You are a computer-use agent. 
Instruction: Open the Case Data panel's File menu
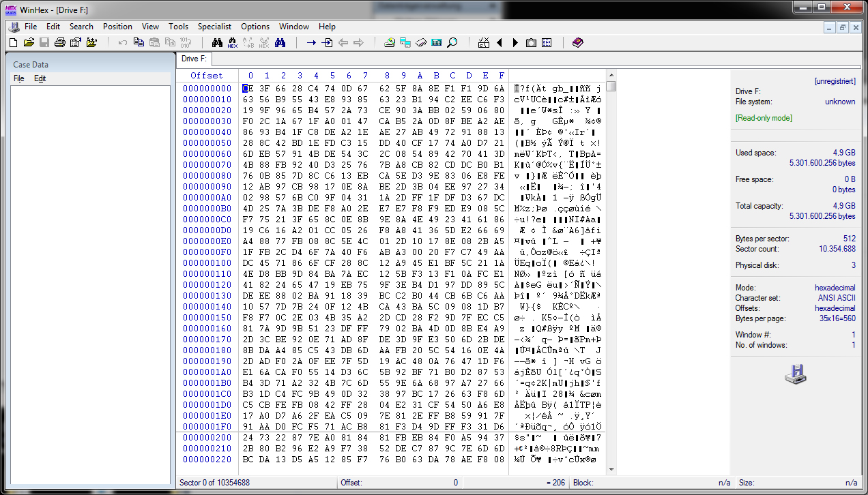19,78
